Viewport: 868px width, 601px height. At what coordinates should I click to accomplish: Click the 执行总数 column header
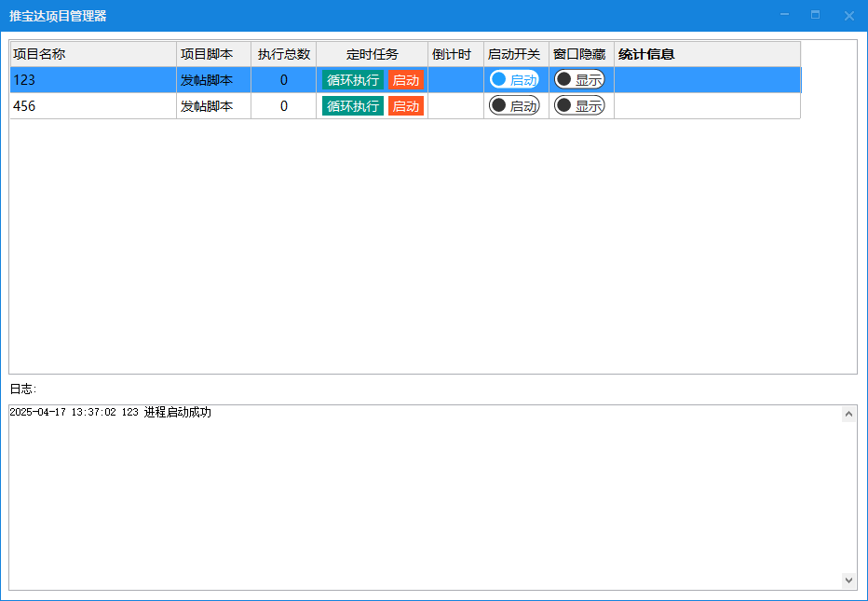[x=284, y=54]
